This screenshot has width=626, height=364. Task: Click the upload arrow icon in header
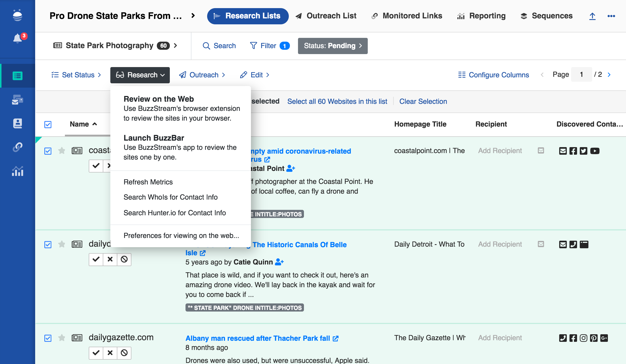592,16
